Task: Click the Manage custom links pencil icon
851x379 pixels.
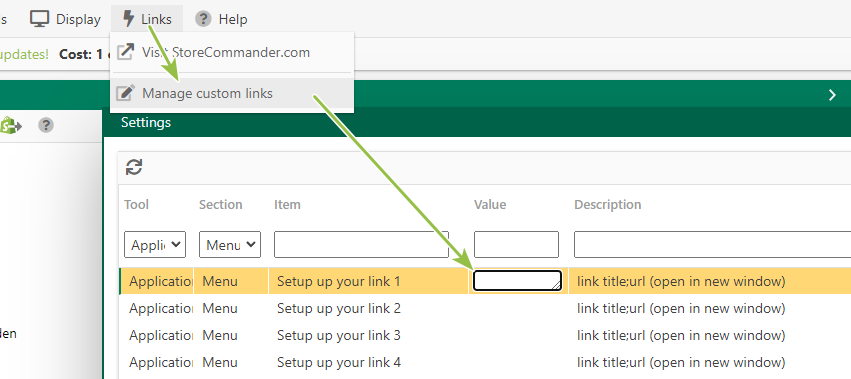Action: [125, 93]
